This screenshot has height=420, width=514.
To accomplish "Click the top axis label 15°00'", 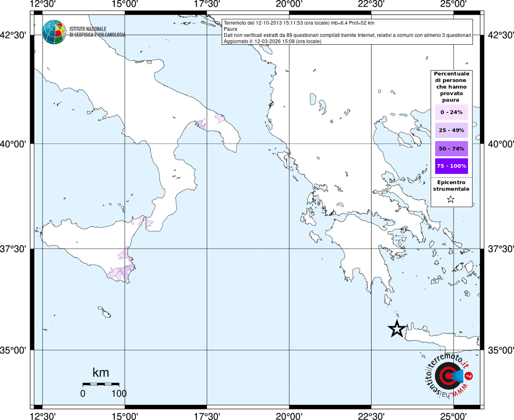I will pos(125,4).
